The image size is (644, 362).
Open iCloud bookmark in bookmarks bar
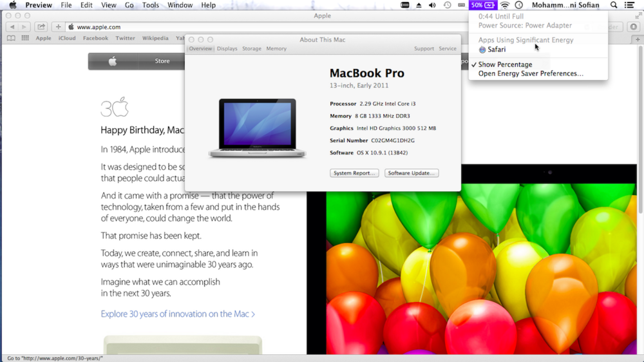tap(67, 38)
